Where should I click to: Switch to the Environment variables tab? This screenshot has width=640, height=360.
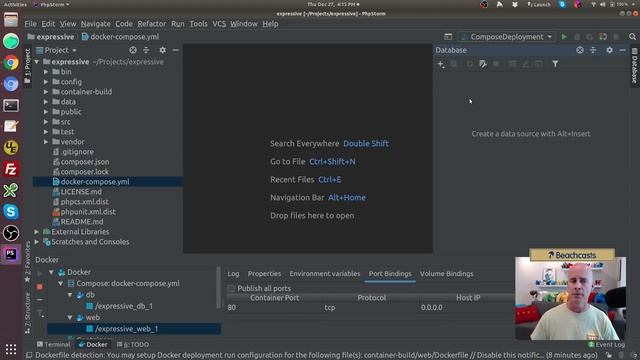[x=324, y=274]
